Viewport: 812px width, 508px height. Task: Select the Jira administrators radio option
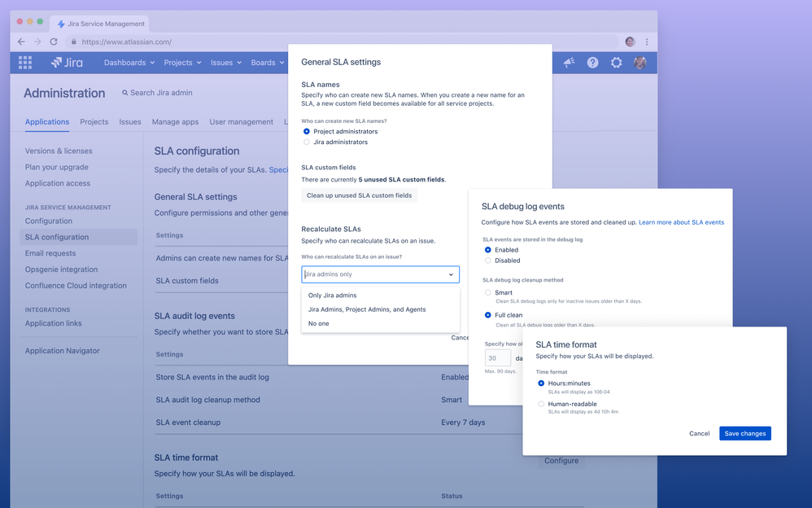307,142
